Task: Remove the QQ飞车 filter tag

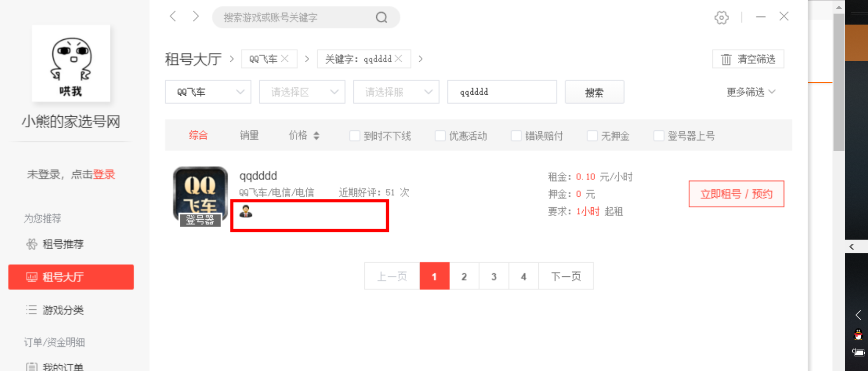Action: [285, 59]
